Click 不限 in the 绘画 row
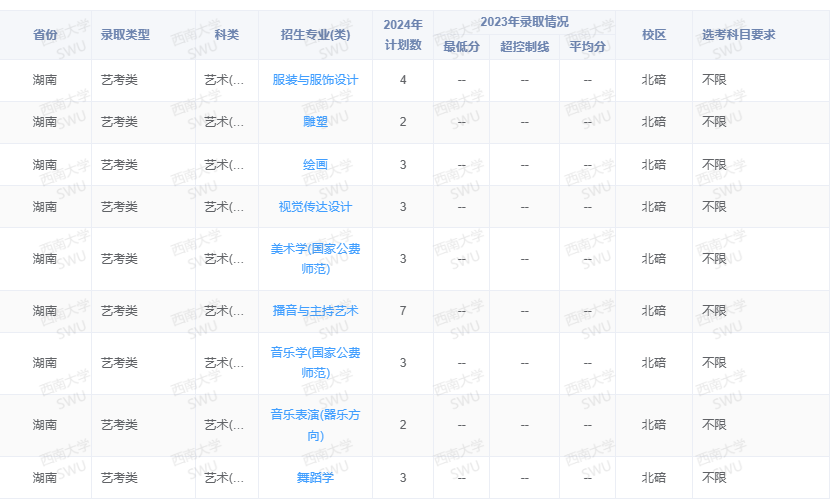This screenshot has width=834, height=503. click(714, 165)
